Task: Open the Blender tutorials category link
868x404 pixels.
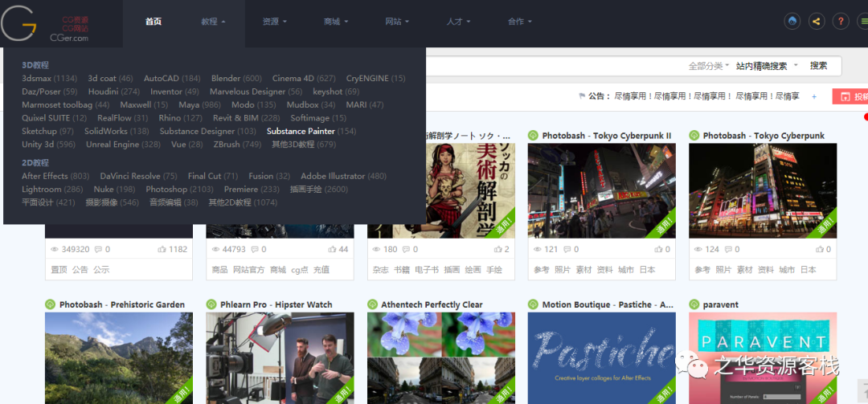Action: point(226,79)
